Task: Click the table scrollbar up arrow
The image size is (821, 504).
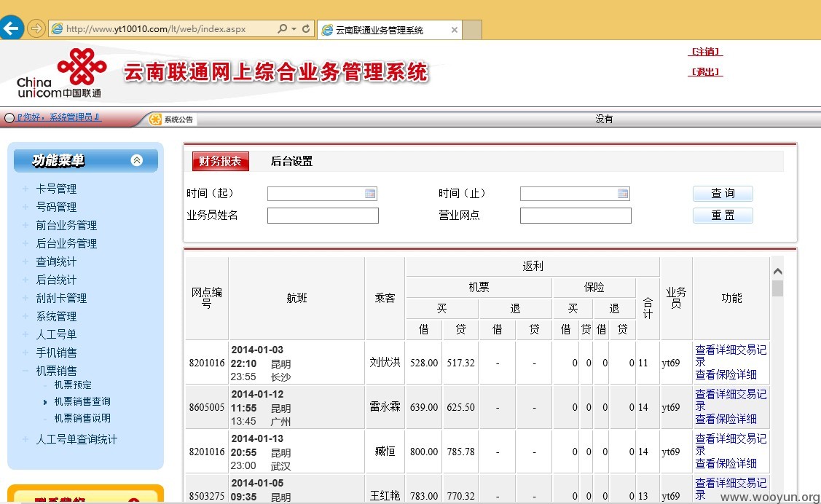Action: click(x=777, y=271)
